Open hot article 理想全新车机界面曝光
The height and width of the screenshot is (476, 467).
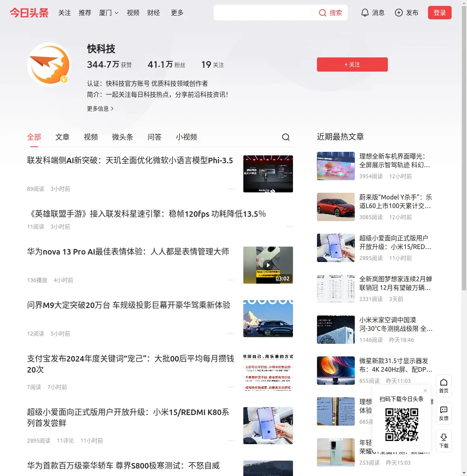point(395,161)
